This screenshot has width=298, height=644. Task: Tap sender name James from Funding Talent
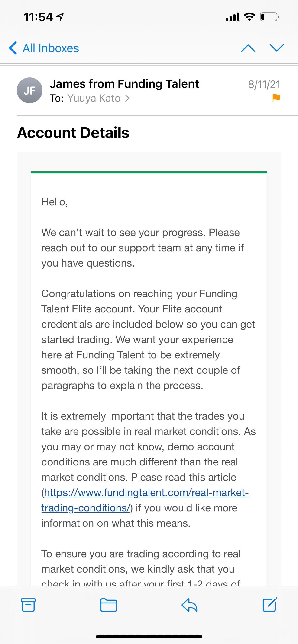pos(124,84)
